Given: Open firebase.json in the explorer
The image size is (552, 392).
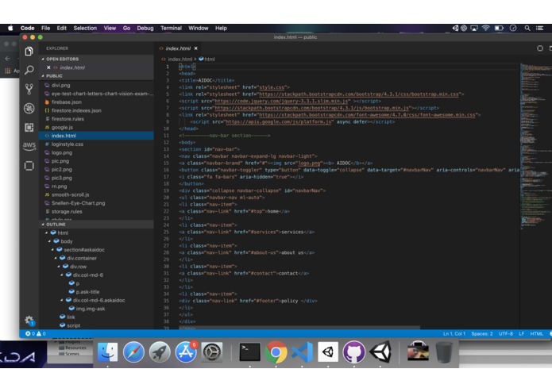Looking at the screenshot, I should [66, 102].
